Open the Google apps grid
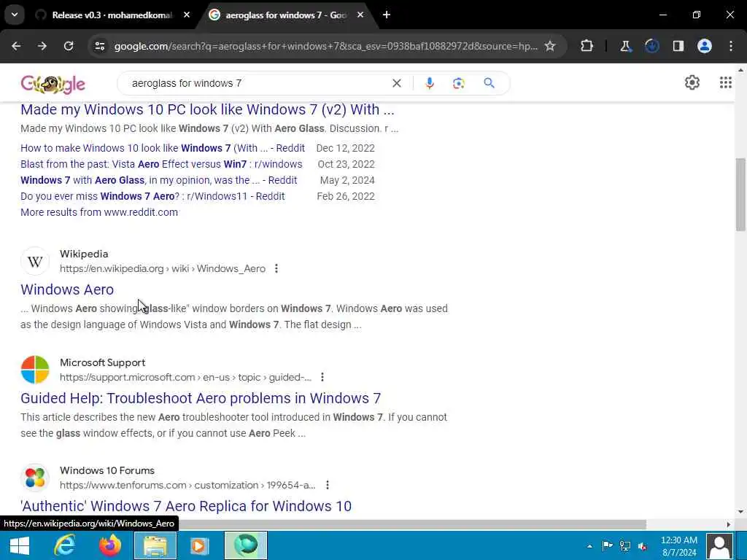747x560 pixels. pos(726,83)
